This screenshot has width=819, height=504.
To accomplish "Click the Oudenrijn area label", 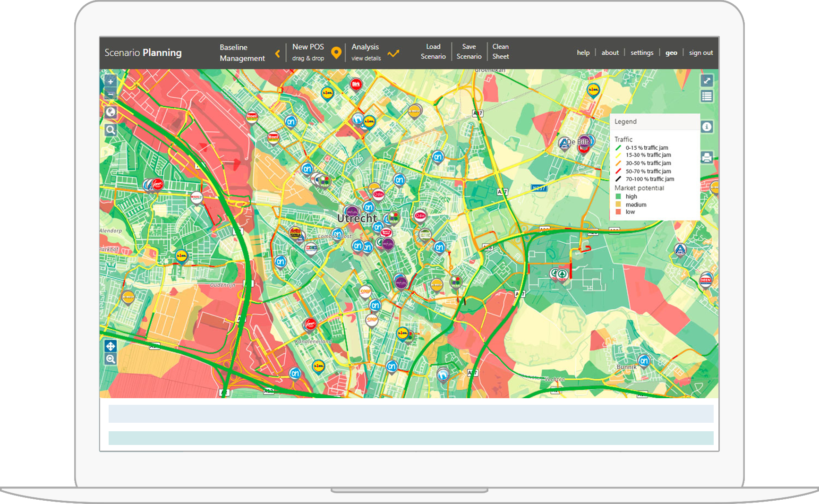I will [x=222, y=285].
